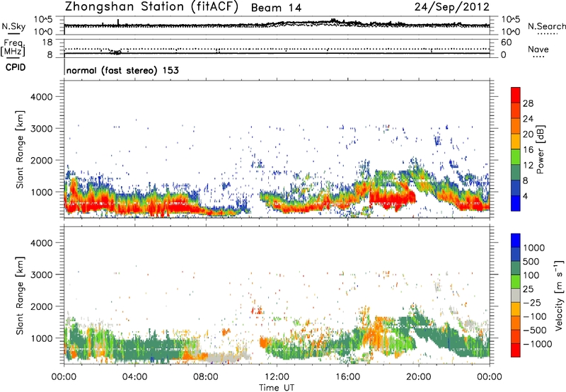
Task: Click the power panel 'Slant Range [km]' label
Action: point(20,149)
